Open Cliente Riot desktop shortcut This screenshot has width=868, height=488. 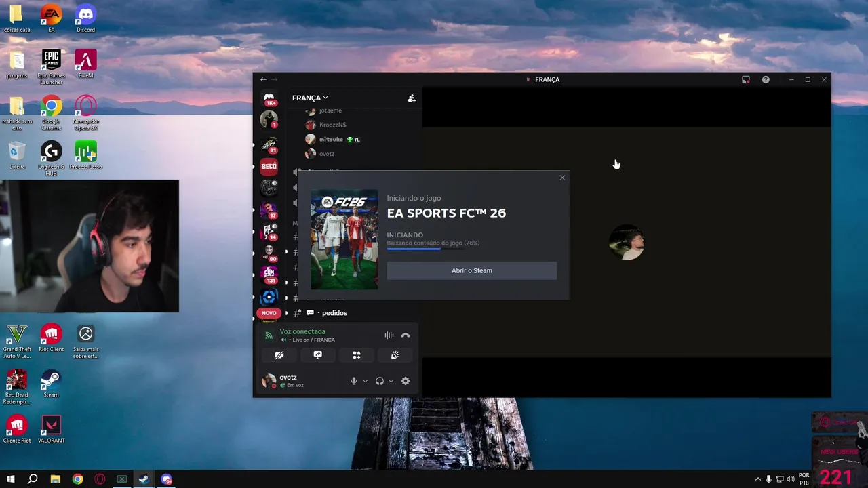[x=17, y=429]
